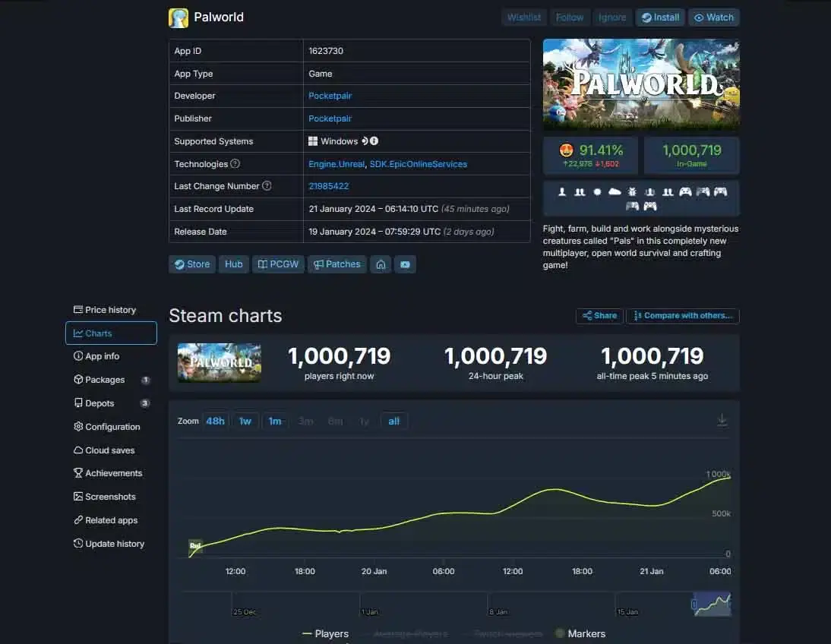Click the Ignore button

[x=612, y=17]
